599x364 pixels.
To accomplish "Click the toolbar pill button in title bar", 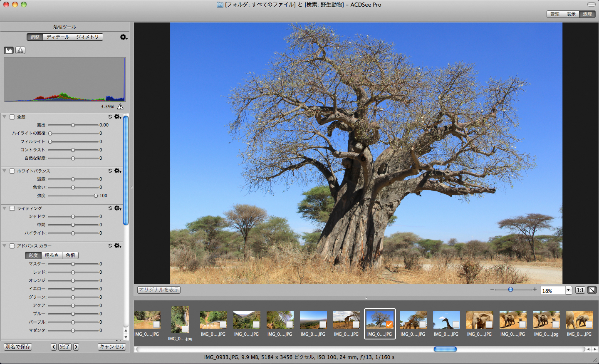I will [x=591, y=5].
